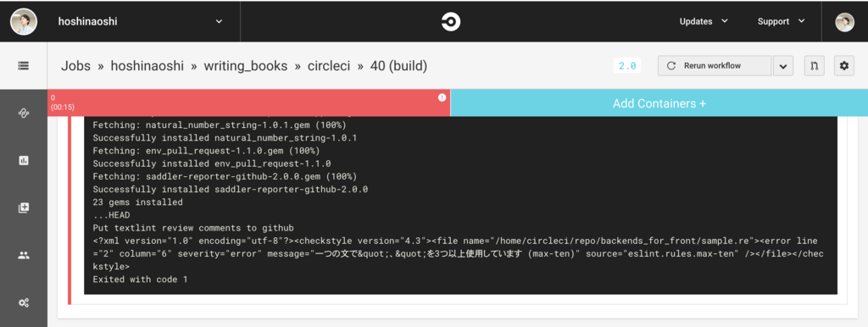Open the Insights bar chart icon

(x=23, y=160)
